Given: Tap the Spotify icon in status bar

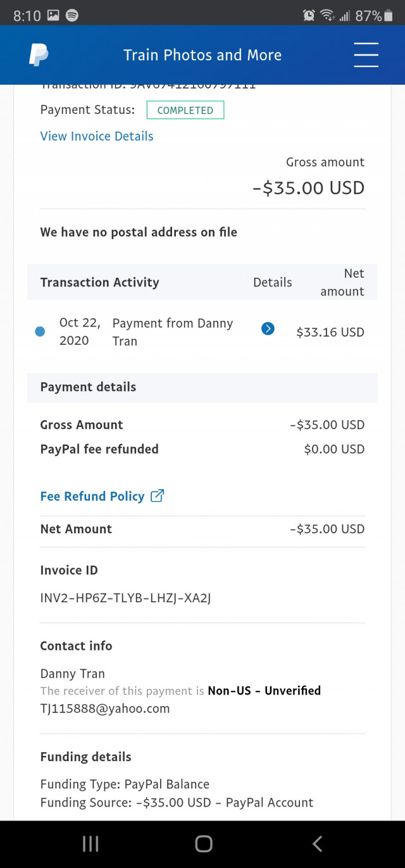Looking at the screenshot, I should click(72, 15).
